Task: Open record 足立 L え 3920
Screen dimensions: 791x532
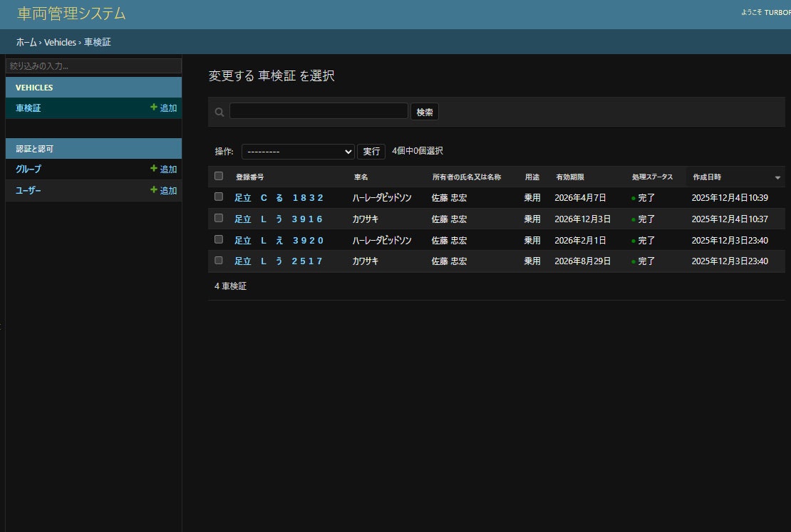Action: click(x=279, y=241)
